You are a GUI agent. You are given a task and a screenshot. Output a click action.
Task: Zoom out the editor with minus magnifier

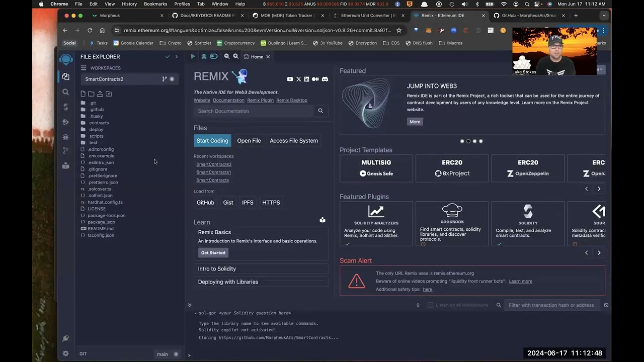(x=227, y=57)
